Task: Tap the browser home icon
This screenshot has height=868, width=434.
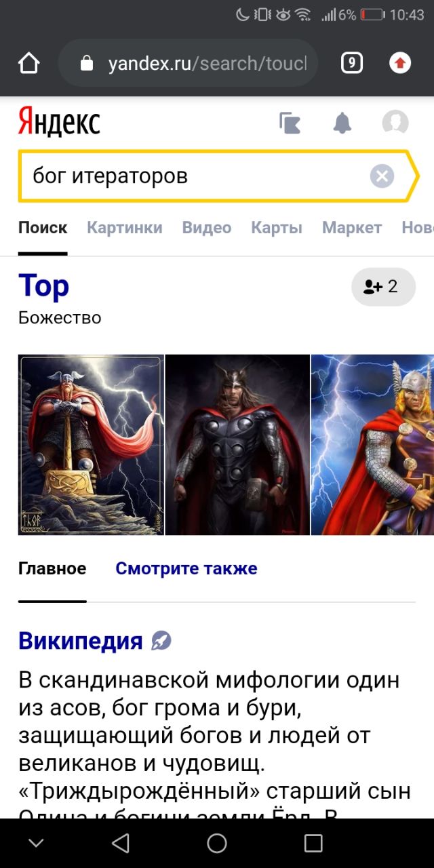Action: click(x=28, y=63)
